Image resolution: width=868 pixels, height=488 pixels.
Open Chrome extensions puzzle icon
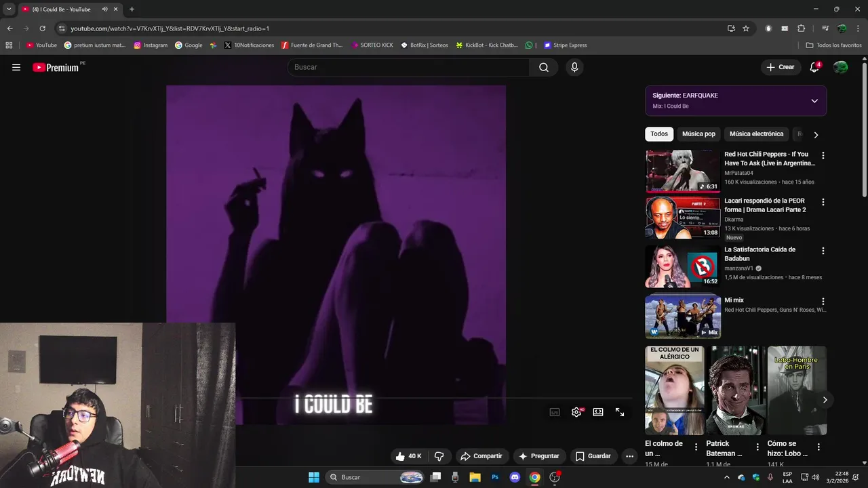pos(802,28)
